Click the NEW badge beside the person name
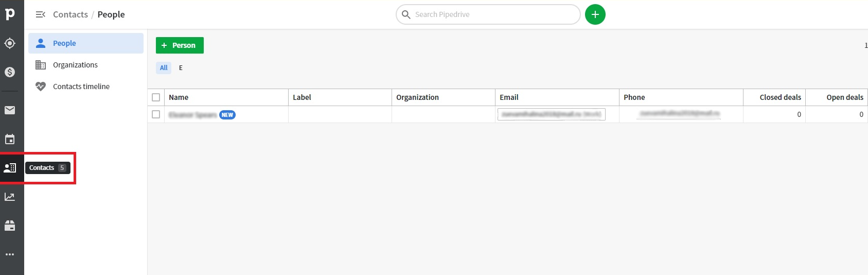 click(227, 115)
